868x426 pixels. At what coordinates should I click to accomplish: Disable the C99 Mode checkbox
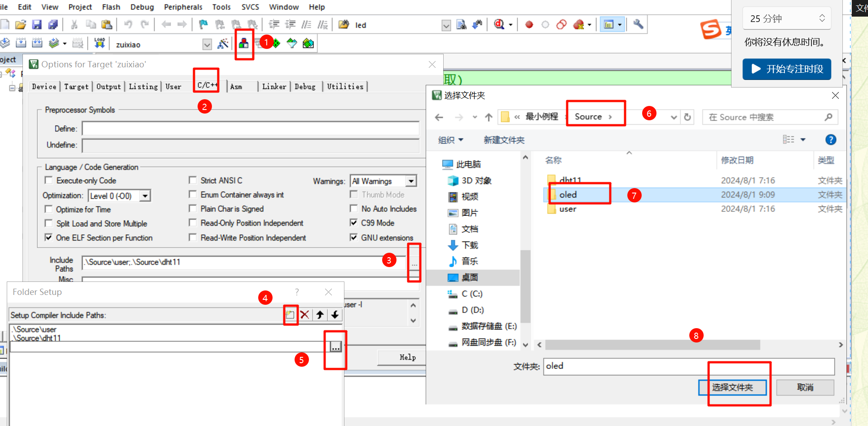pyautogui.click(x=354, y=223)
